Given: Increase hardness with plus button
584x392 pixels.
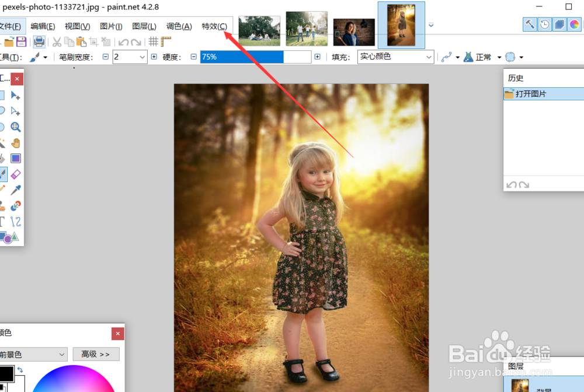Looking at the screenshot, I should (x=317, y=57).
